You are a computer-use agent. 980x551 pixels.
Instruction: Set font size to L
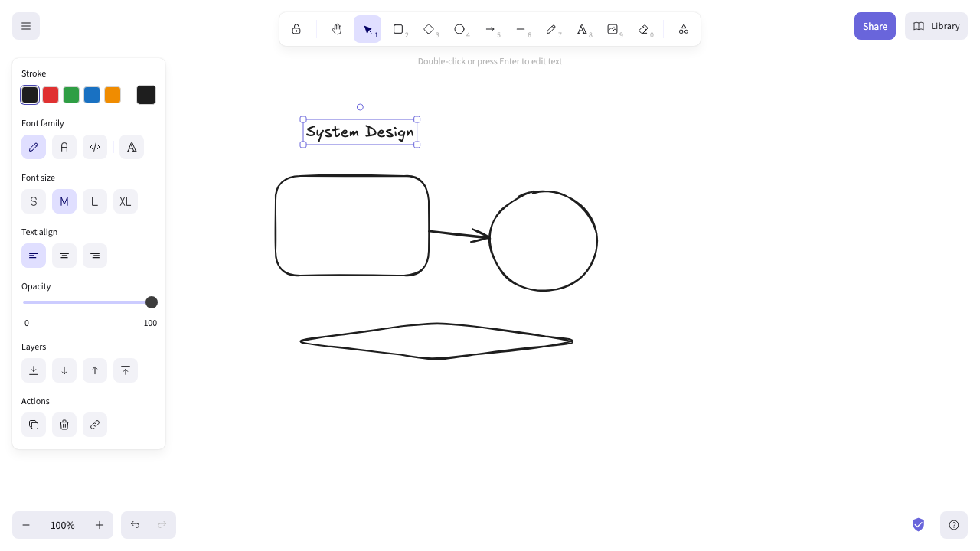click(x=95, y=201)
